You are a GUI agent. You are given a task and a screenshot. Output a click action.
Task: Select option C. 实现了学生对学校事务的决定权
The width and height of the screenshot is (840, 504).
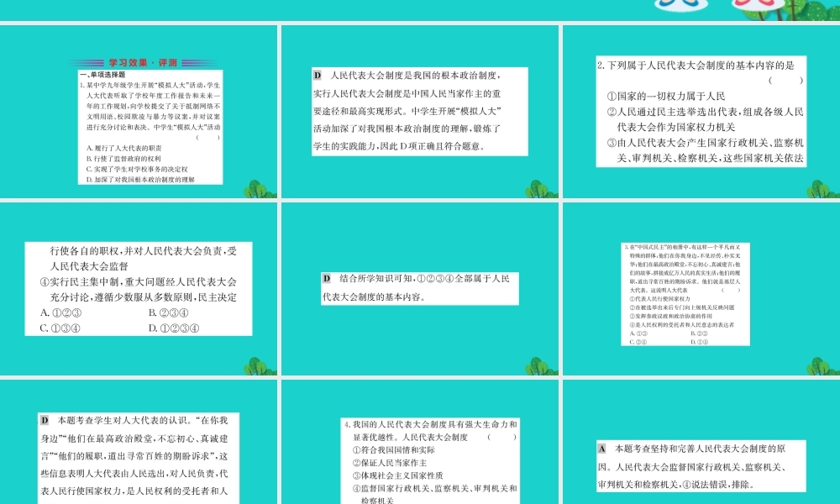pos(137,169)
